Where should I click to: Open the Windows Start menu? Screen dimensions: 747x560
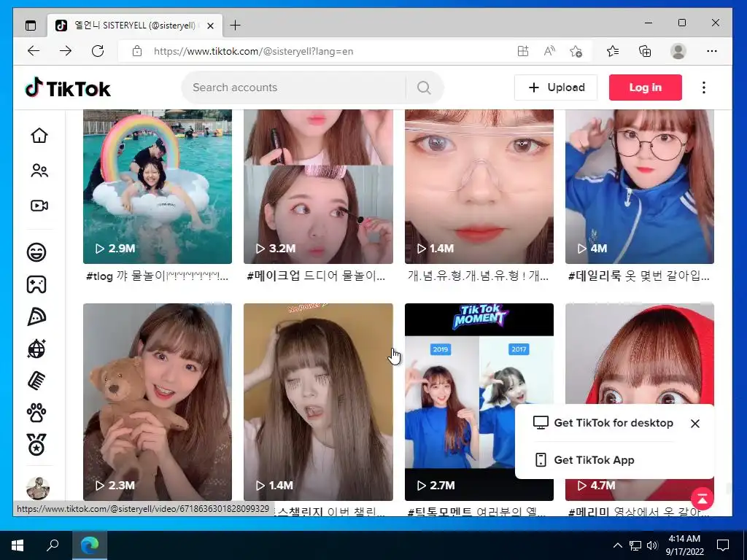coord(18,545)
